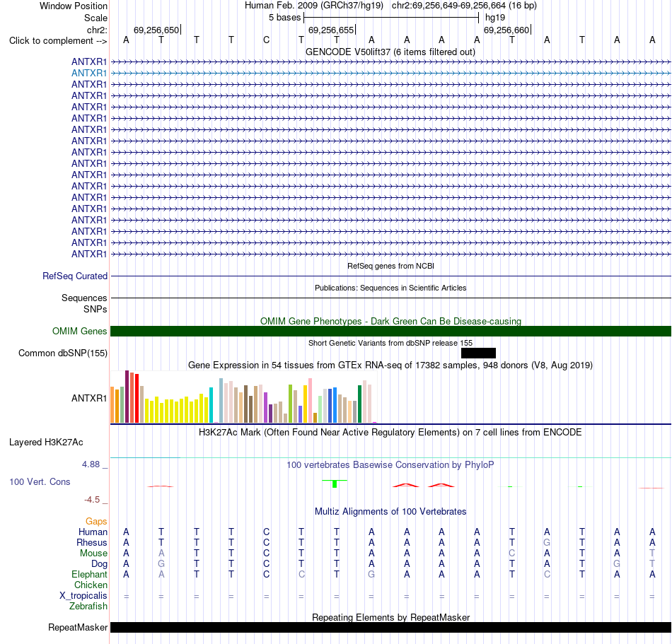The image size is (672, 644).
Task: Click the Chicken species label
Action: [91, 585]
